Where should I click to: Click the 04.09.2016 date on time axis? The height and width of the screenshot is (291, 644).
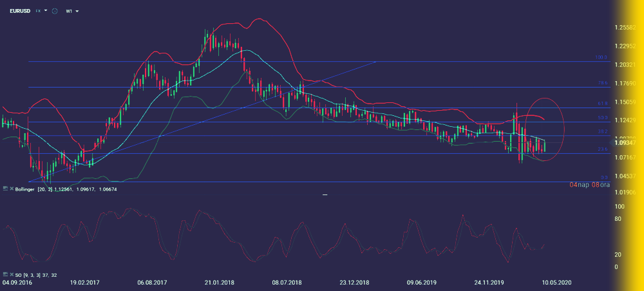click(17, 283)
